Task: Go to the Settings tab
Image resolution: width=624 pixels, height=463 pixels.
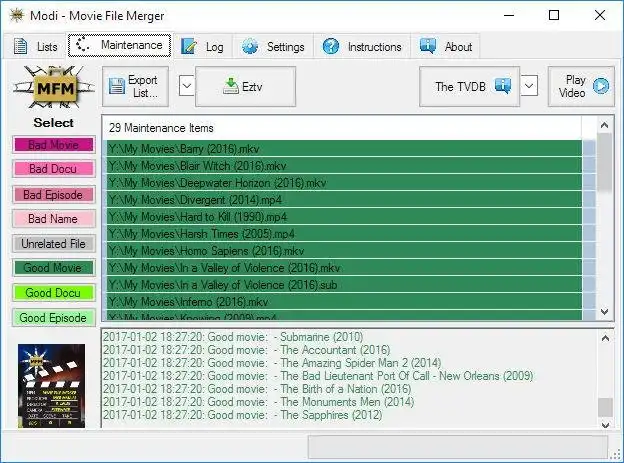Action: click(x=273, y=47)
